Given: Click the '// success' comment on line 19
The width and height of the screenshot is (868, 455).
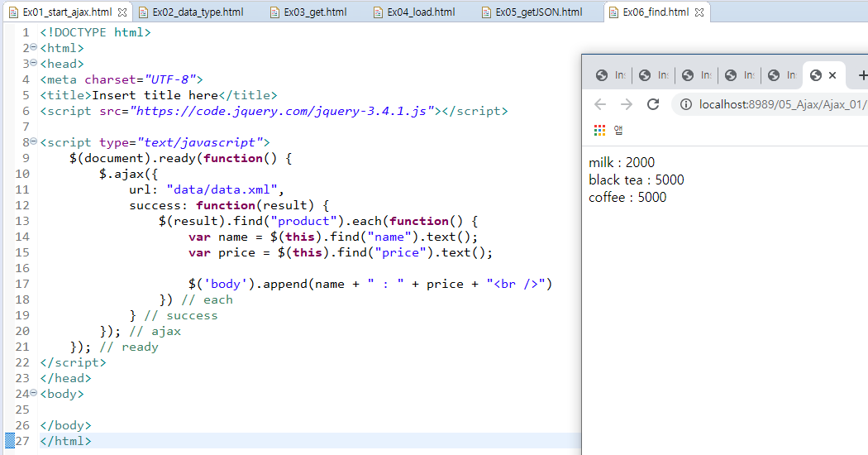Looking at the screenshot, I should pos(181,315).
